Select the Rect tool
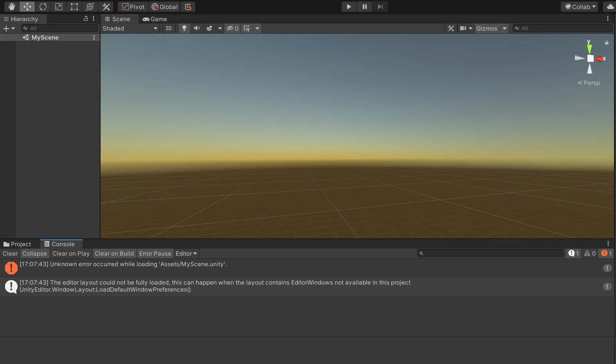The image size is (616, 364). coord(74,7)
